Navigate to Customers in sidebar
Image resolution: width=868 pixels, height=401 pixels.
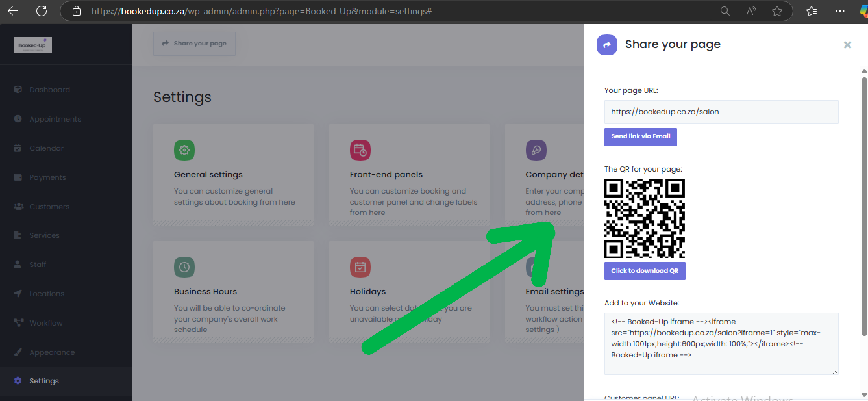tap(49, 207)
